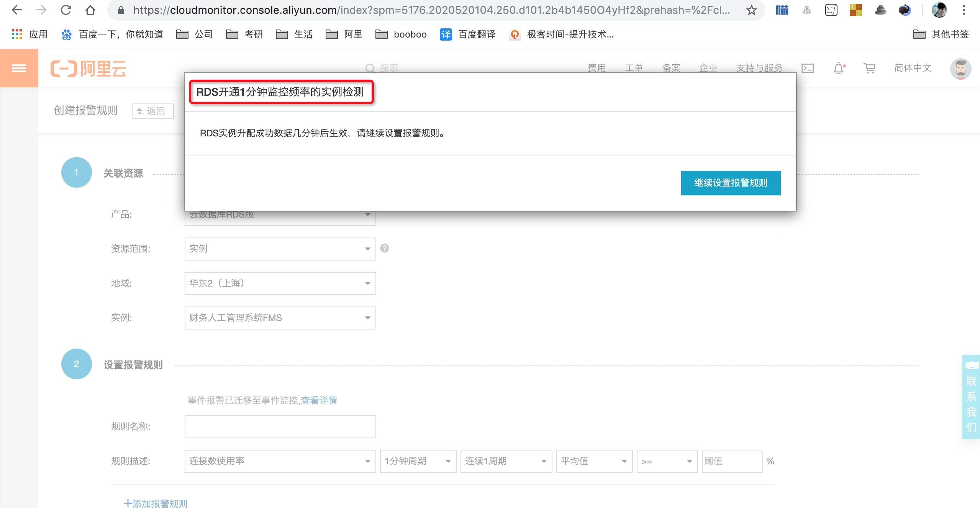980x508 pixels.
Task: Open the shopping cart icon
Action: 869,68
